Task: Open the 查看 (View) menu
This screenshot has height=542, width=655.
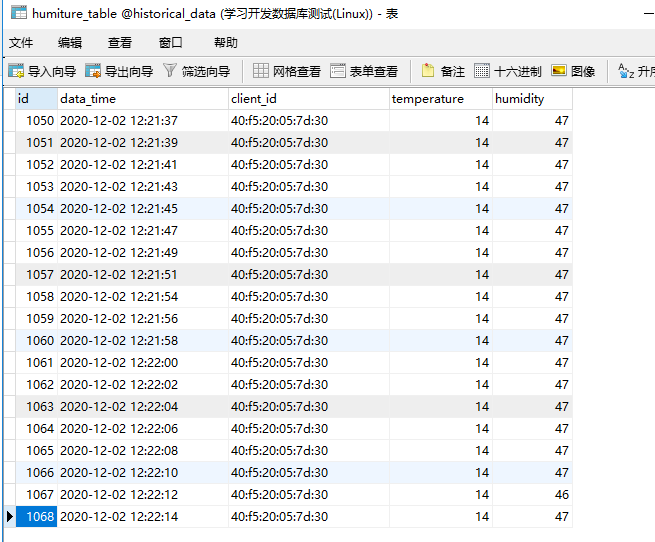Action: (120, 43)
